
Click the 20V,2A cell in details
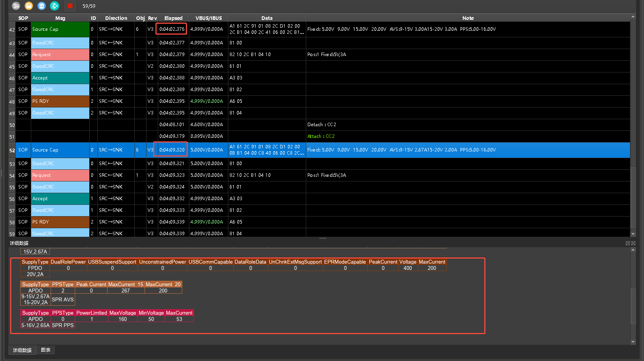[35, 274]
